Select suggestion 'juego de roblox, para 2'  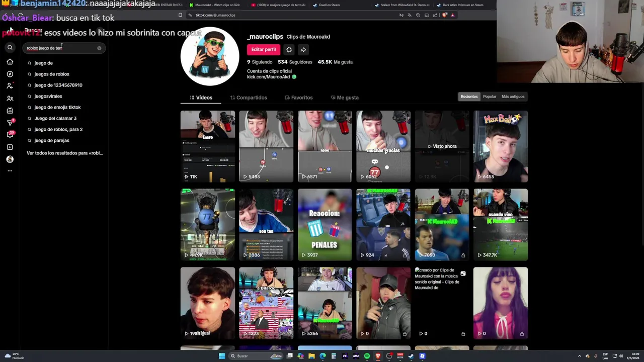click(x=58, y=129)
